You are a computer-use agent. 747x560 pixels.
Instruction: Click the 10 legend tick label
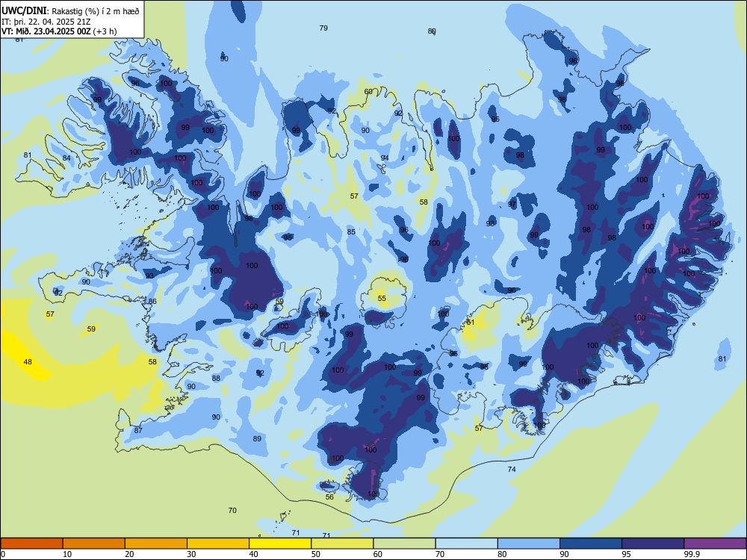click(67, 554)
